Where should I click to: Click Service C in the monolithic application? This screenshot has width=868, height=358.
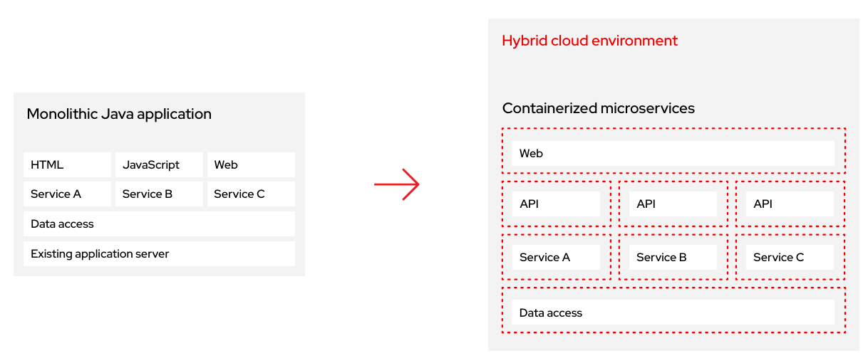(x=251, y=194)
